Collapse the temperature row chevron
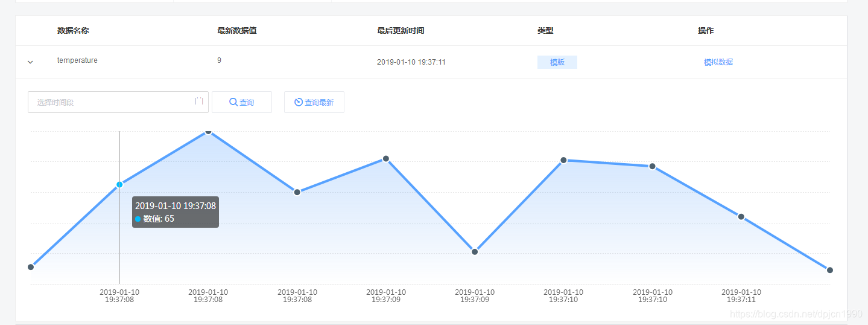 (31, 62)
